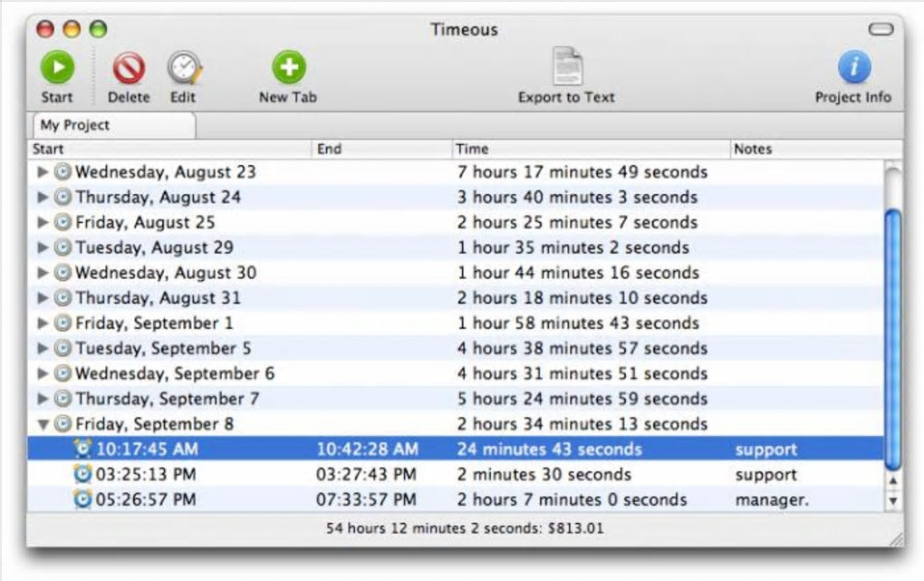
Task: Click alarm clock icon of 05:26:57 PM entry
Action: coord(83,499)
